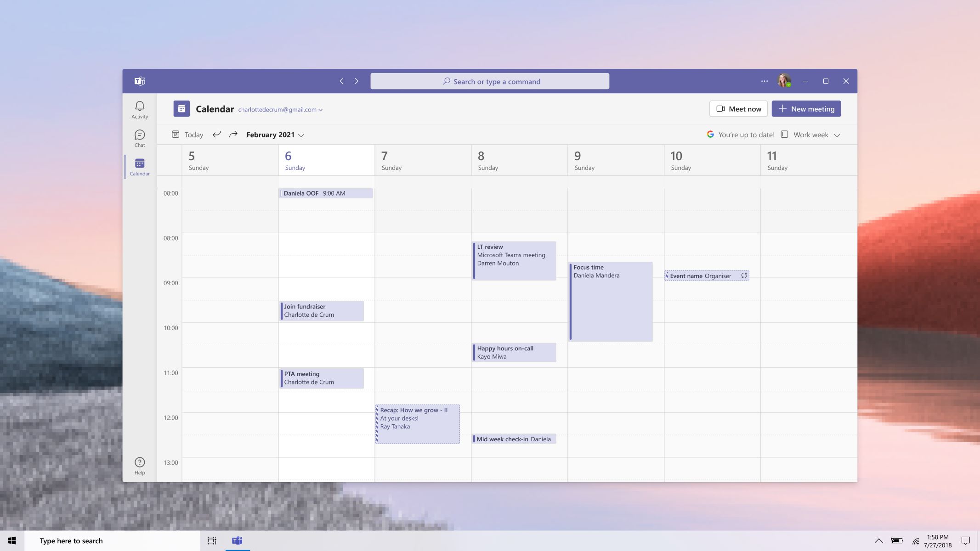Open the Focus time event with Daniela Mandera
Screen dimensions: 980x551
pos(610,301)
